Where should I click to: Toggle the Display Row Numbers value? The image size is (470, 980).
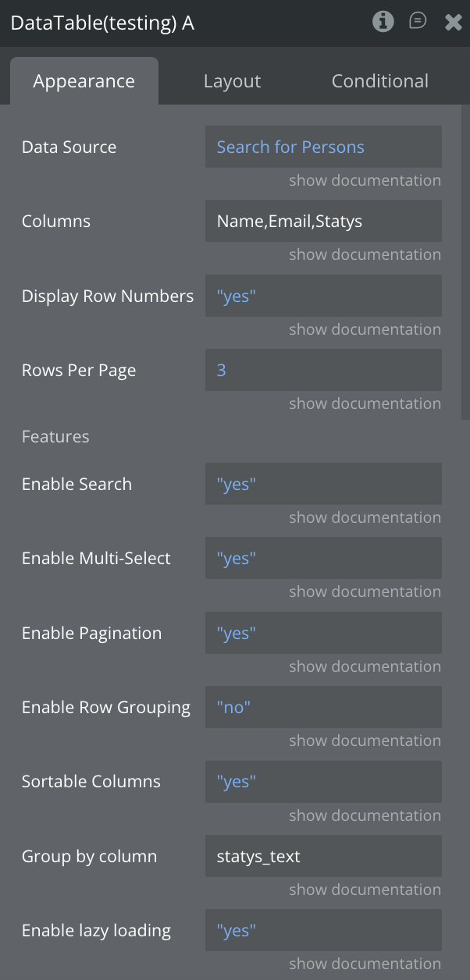tap(323, 296)
